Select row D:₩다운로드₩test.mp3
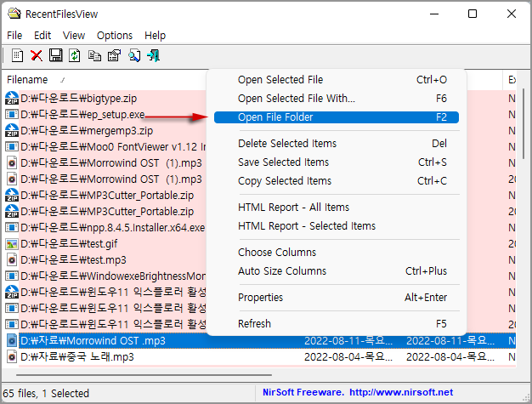The image size is (532, 404). [73, 260]
